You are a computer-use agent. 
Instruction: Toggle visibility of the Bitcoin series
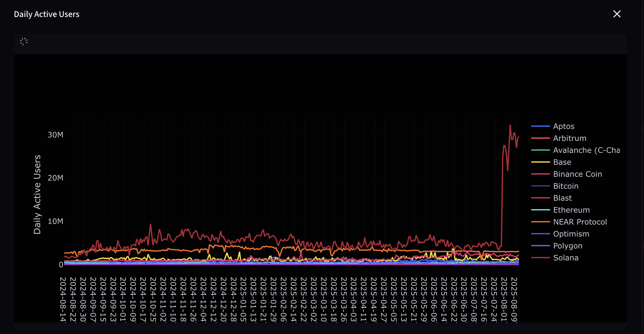tap(565, 186)
